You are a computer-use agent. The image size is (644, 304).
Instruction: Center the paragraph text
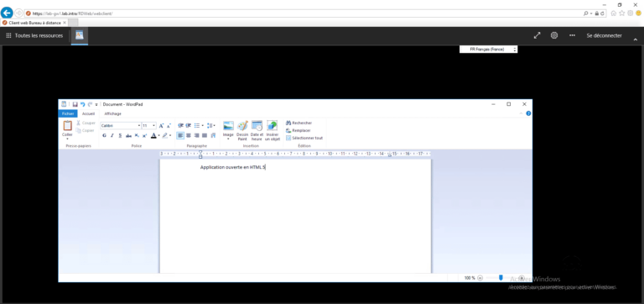pos(189,135)
